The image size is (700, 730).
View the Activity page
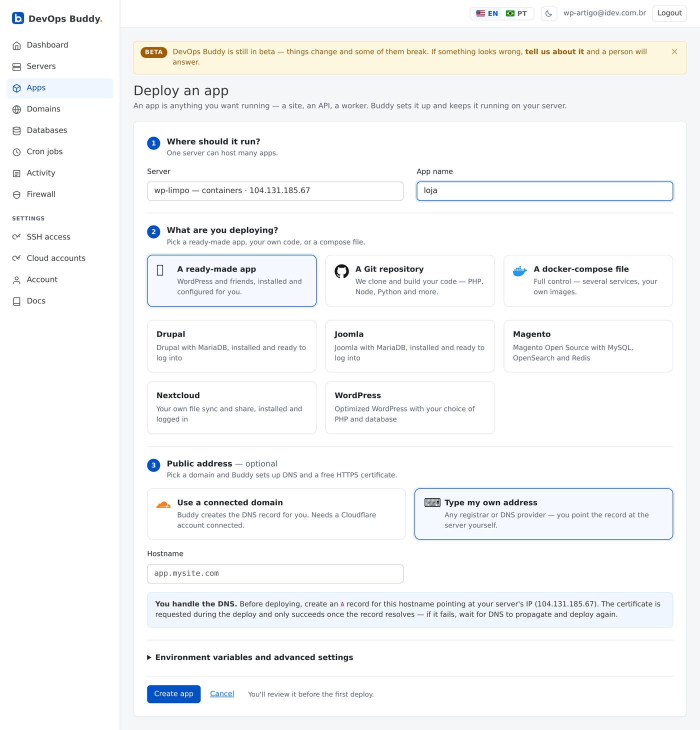click(60, 173)
